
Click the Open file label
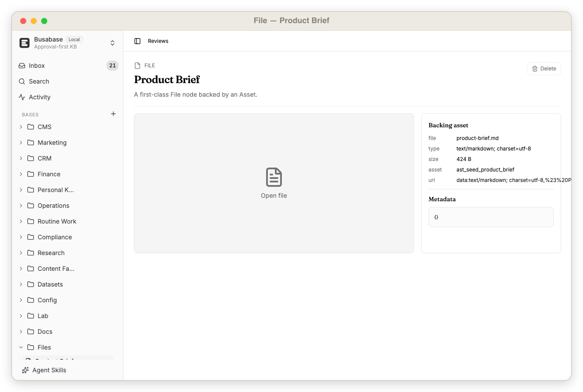tap(274, 196)
